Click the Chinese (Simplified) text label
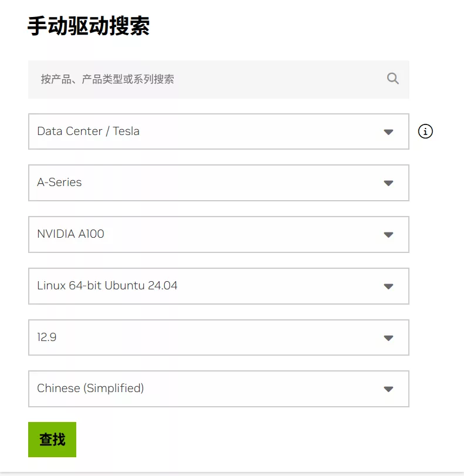 [90, 389]
